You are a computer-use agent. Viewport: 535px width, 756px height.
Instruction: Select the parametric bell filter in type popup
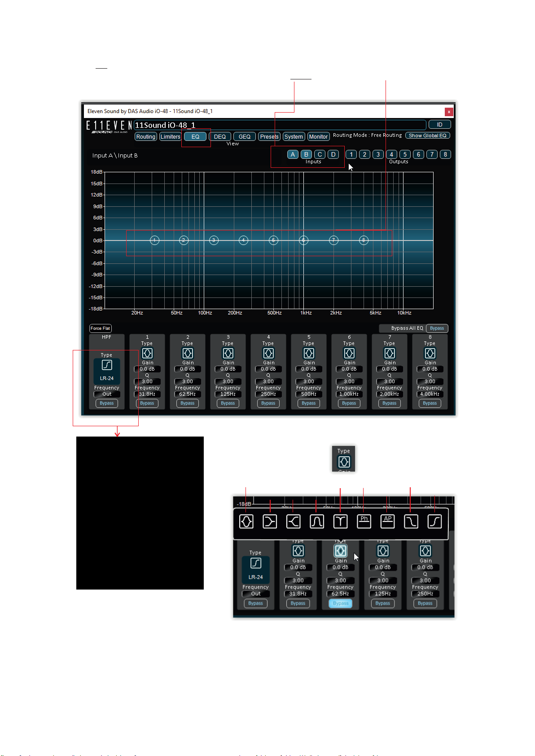[x=246, y=521]
